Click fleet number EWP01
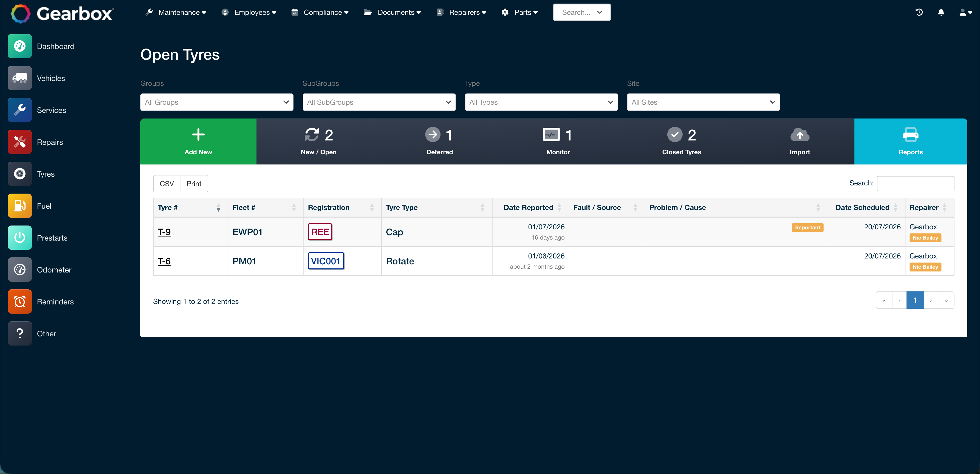The width and height of the screenshot is (980, 474). (247, 232)
